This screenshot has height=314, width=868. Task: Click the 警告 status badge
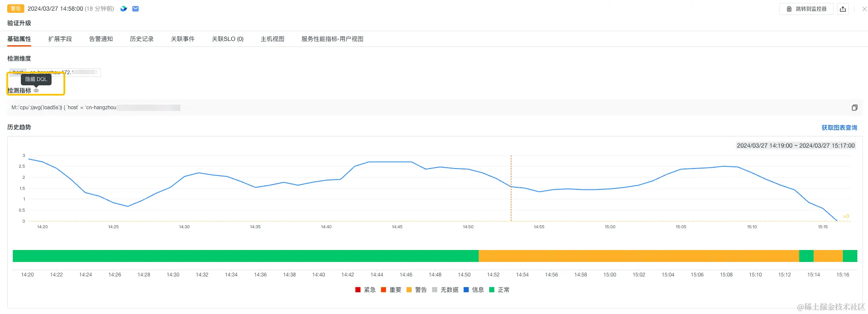pyautogui.click(x=16, y=9)
